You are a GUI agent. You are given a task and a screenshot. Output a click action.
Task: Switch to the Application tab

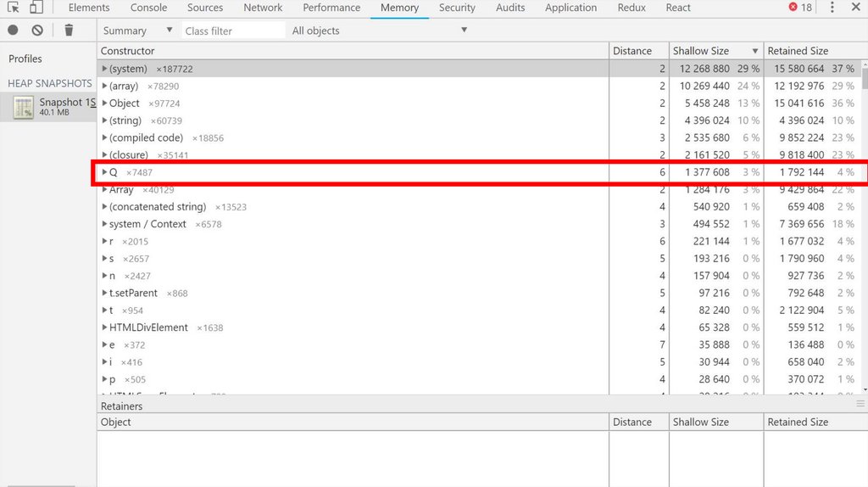pyautogui.click(x=570, y=8)
